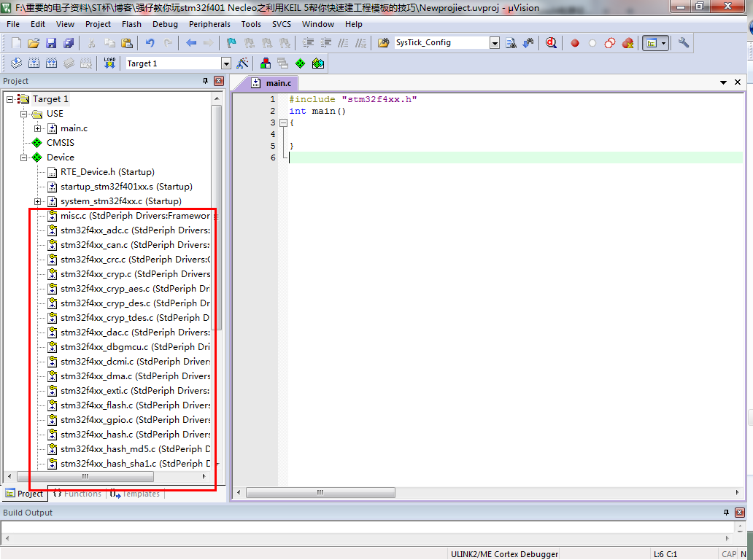Click the SysTick_Config find field
Image resolution: width=753 pixels, height=560 pixels.
442,43
